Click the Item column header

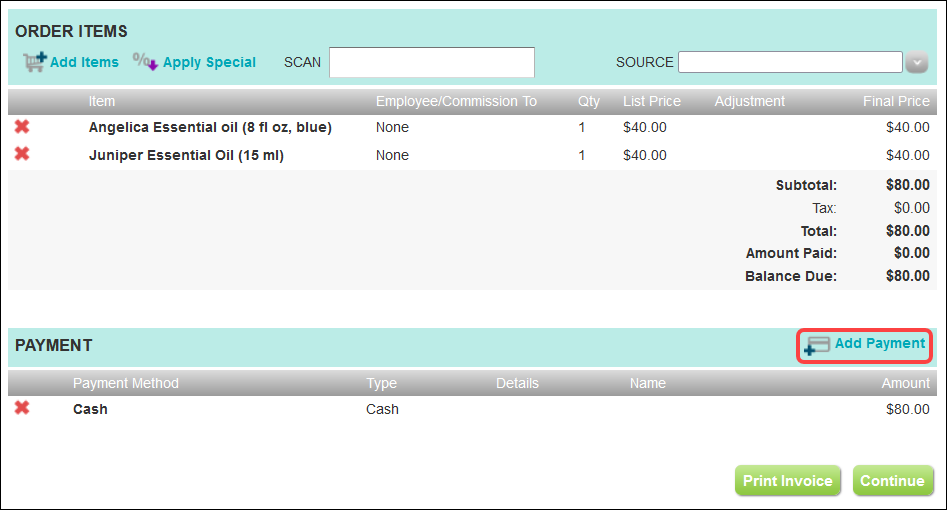coord(101,102)
